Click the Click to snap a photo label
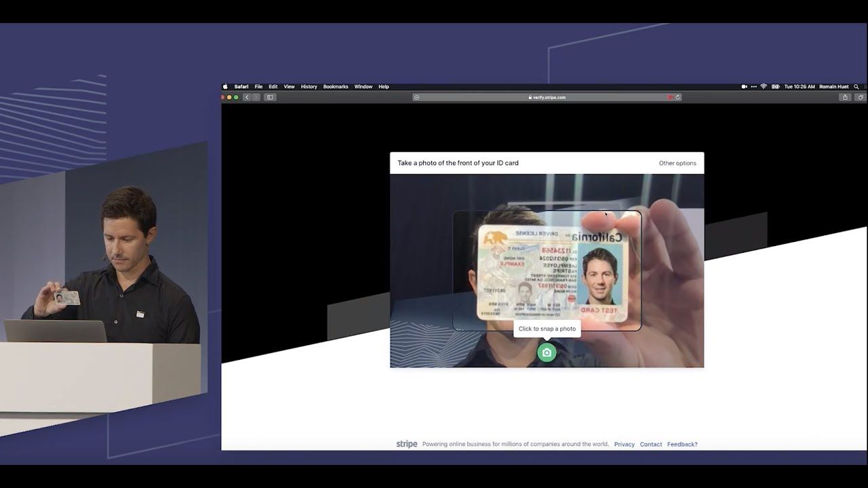Image resolution: width=868 pixels, height=488 pixels. pyautogui.click(x=547, y=328)
